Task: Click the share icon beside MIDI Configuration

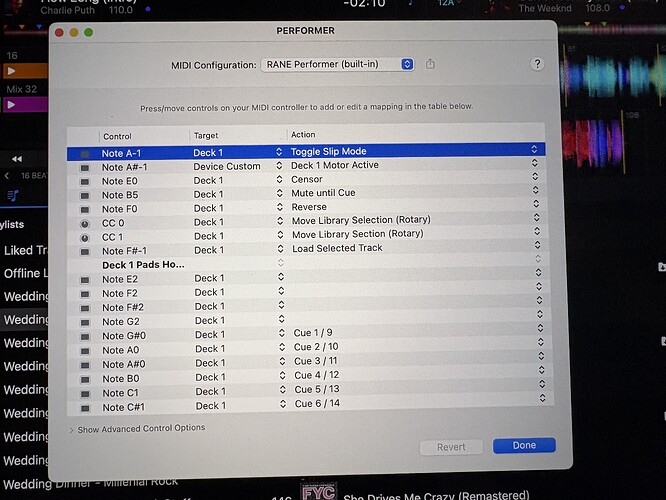Action: tap(431, 64)
